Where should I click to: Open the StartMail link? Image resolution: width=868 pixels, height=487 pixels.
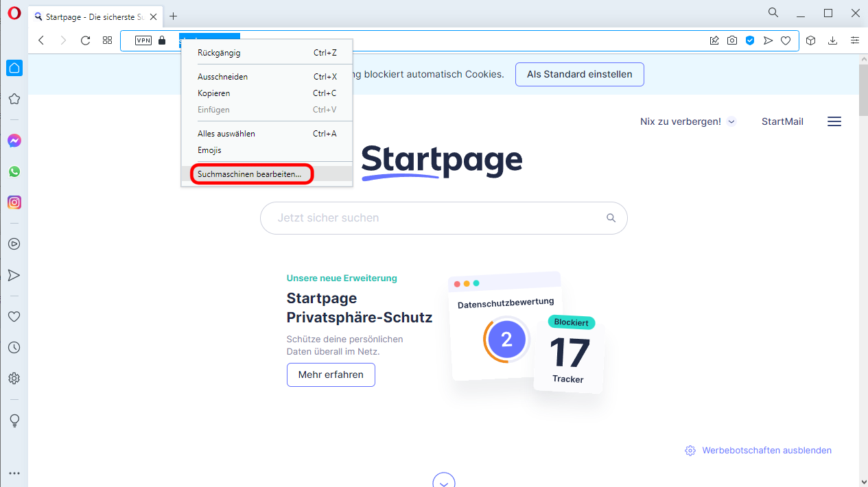[x=782, y=121]
